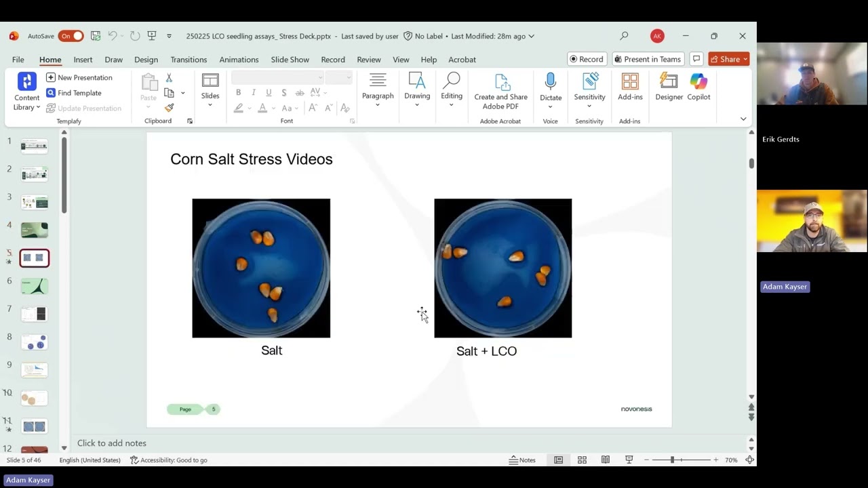Viewport: 868px width, 488px height.
Task: Click the Cut scissors icon
Action: tap(169, 78)
